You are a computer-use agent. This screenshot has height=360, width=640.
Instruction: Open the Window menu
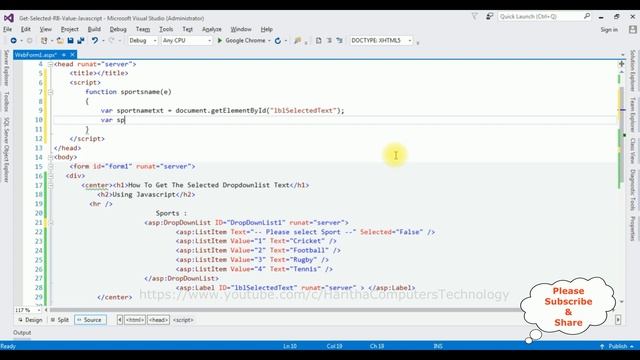click(x=241, y=29)
